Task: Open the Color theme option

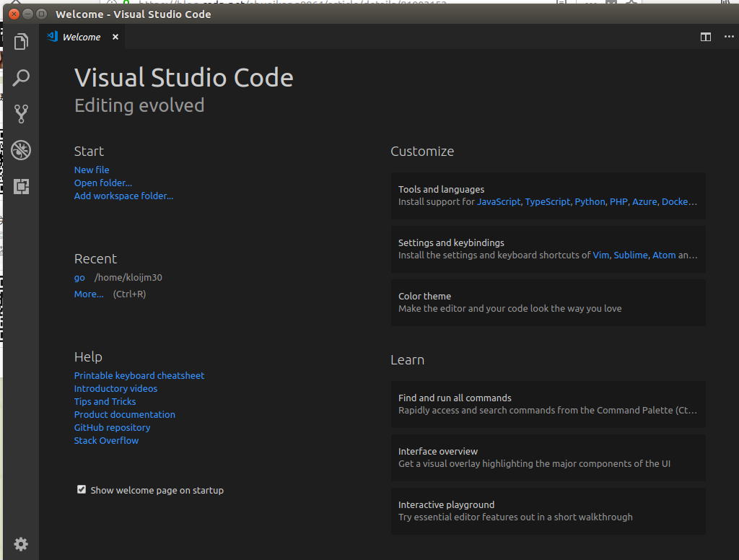Action: coord(548,302)
